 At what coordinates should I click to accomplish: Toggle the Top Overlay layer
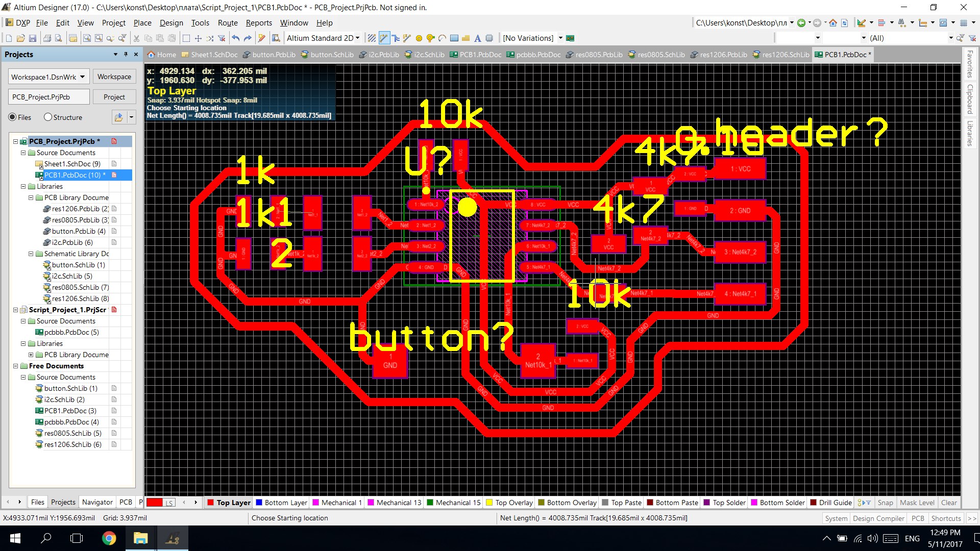pos(509,503)
